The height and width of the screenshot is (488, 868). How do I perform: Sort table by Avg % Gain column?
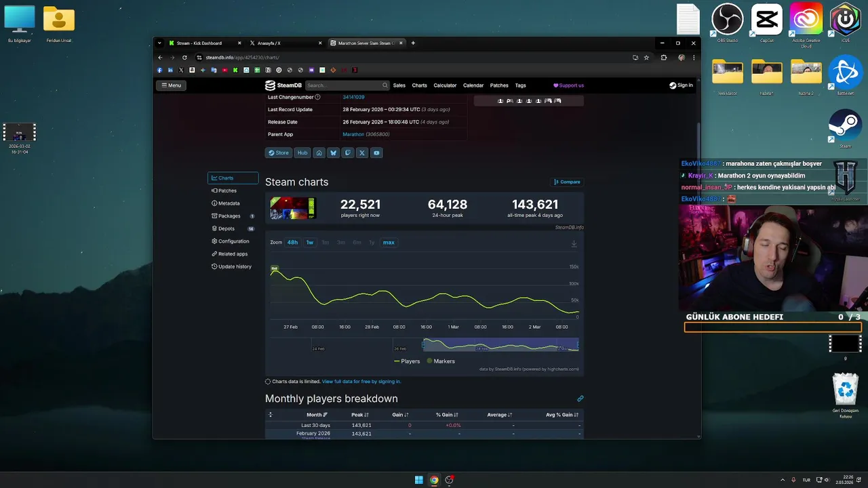[562, 415]
